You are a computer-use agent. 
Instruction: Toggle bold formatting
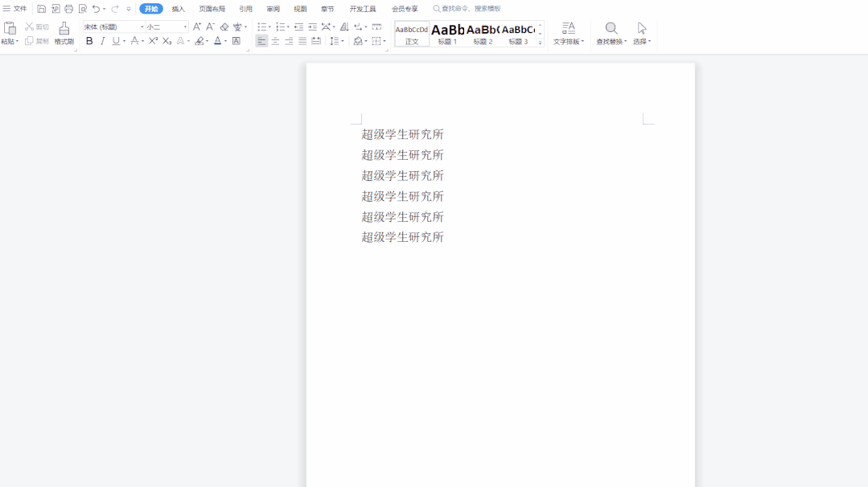pos(89,41)
